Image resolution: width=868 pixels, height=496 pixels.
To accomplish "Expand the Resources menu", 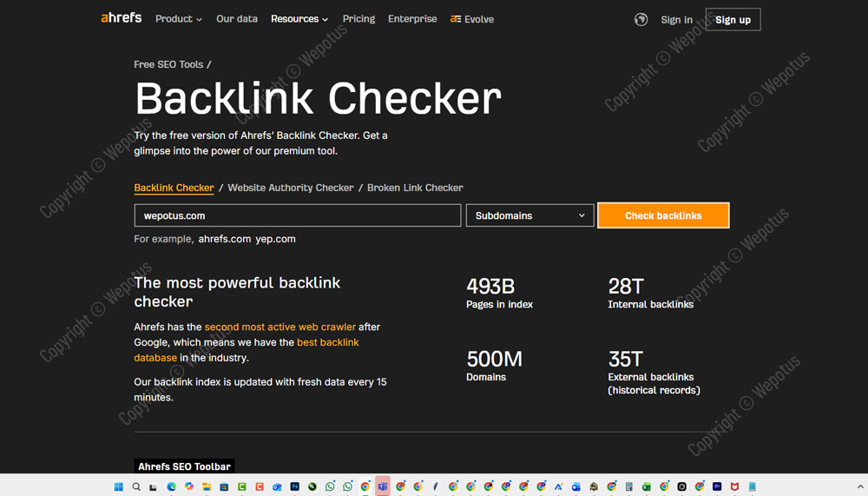I will tap(299, 19).
